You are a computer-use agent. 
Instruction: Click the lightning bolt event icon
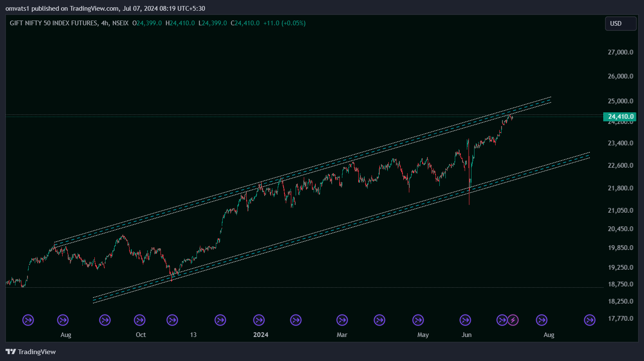tap(513, 320)
